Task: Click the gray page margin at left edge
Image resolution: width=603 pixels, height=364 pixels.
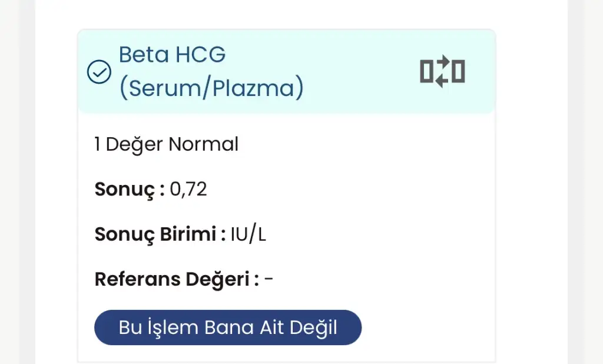Action: pos(16,177)
